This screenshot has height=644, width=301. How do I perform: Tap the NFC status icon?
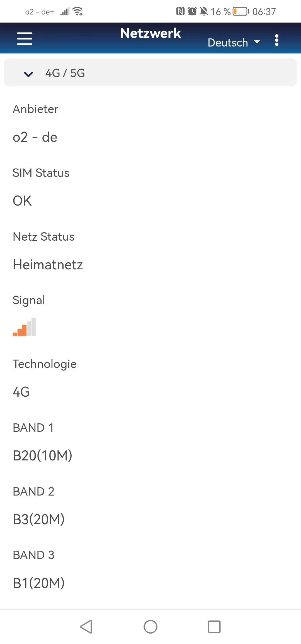click(x=180, y=11)
